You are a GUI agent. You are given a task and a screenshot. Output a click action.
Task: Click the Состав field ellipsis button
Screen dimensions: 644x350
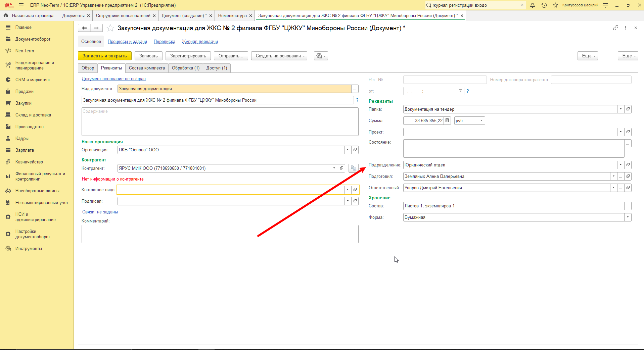[x=628, y=206]
